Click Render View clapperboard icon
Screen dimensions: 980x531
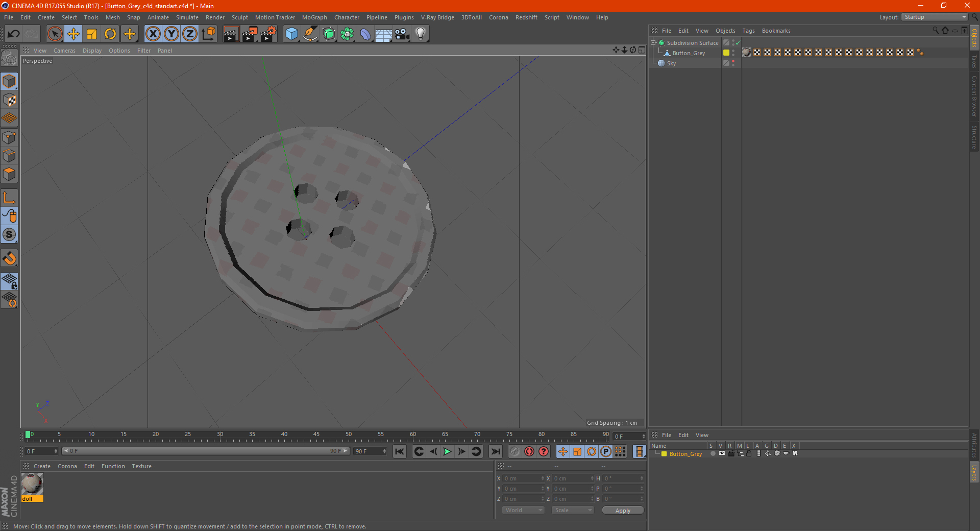pyautogui.click(x=231, y=34)
